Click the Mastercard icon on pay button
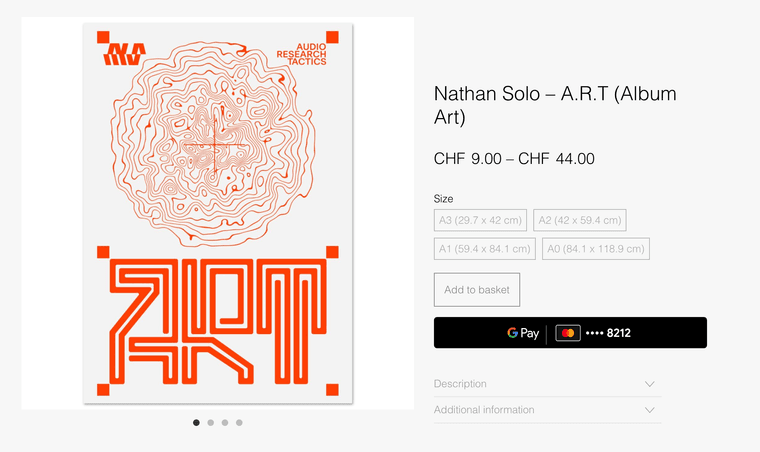760x452 pixels. pos(568,333)
